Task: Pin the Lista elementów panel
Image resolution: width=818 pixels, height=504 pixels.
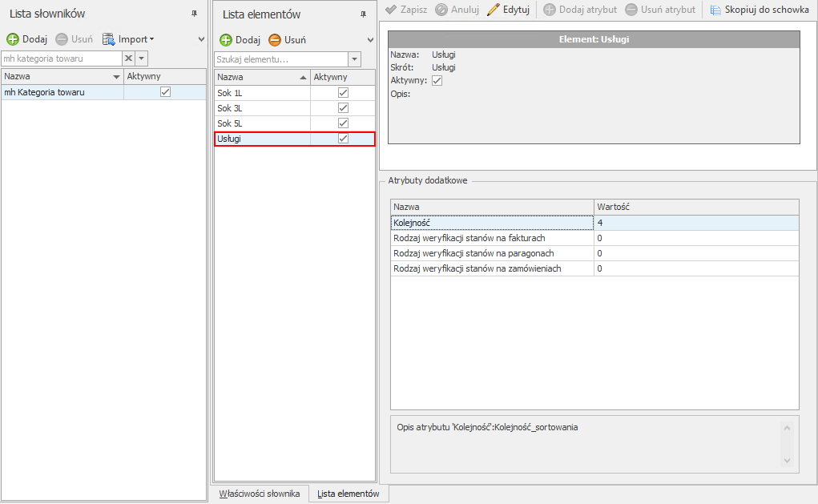Action: [x=363, y=14]
